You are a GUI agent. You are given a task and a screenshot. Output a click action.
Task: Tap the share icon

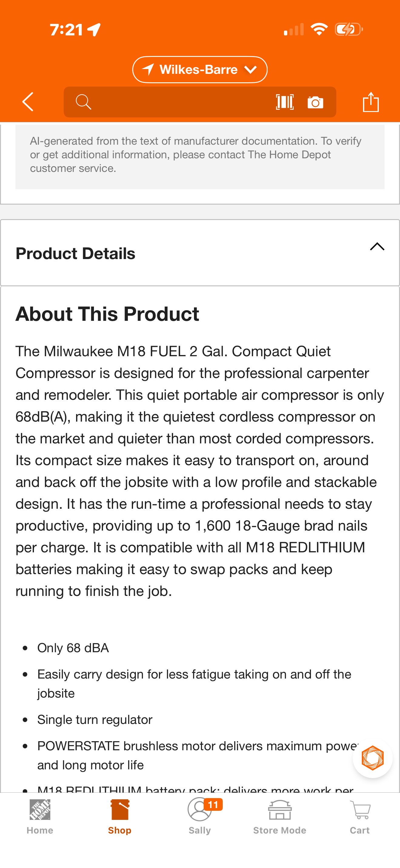coord(371,102)
